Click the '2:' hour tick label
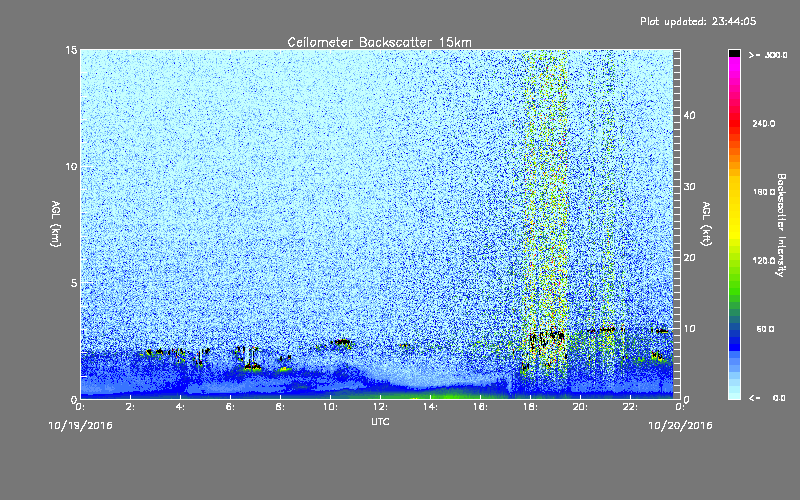 point(130,407)
